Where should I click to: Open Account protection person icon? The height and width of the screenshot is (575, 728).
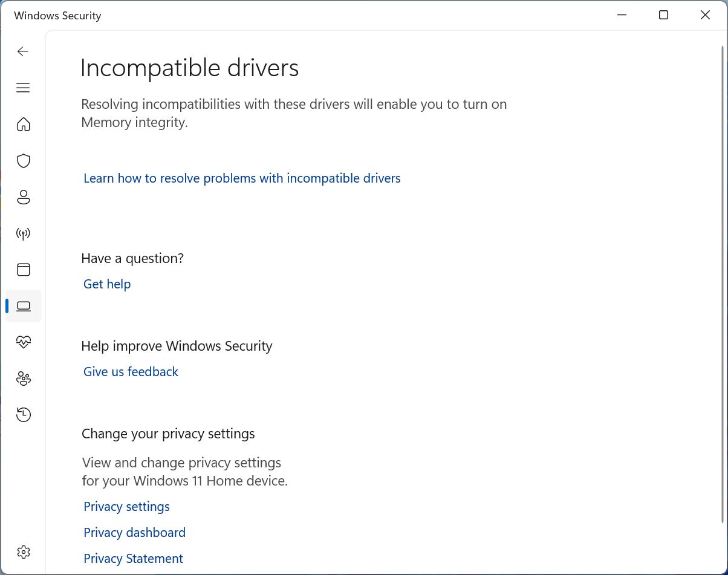(x=24, y=197)
